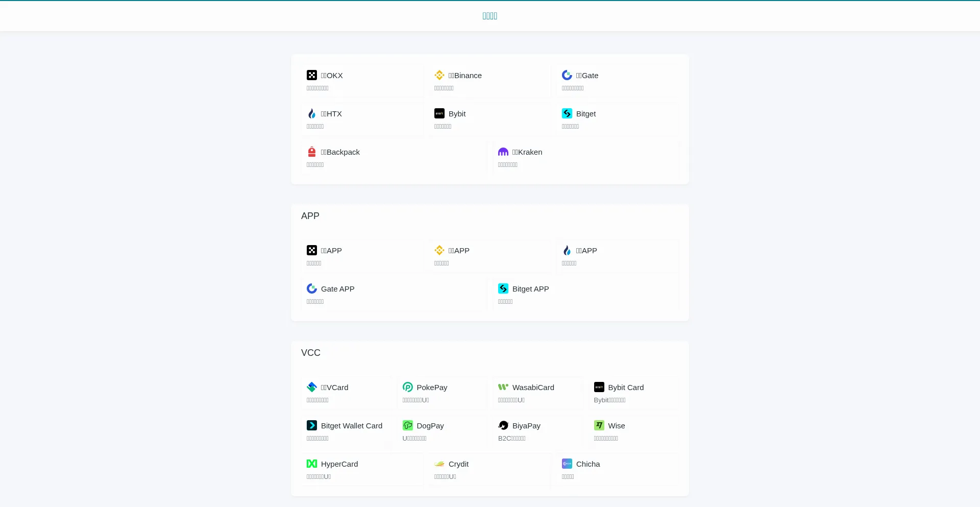Click the HTX flame logo icon
The image size is (980, 507).
click(x=311, y=113)
